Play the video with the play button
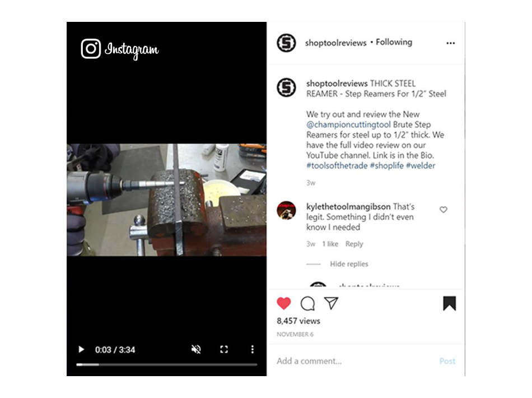The height and width of the screenshot is (398, 532). tap(81, 349)
